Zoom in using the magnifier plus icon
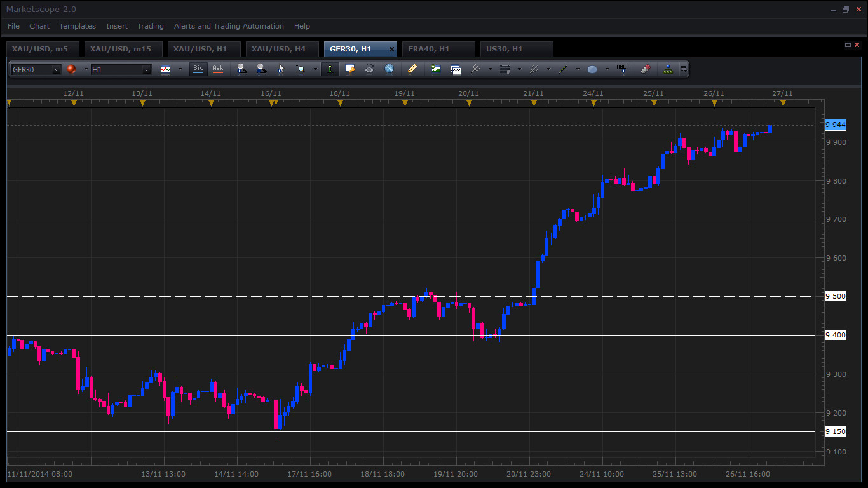This screenshot has width=868, height=488. point(241,69)
